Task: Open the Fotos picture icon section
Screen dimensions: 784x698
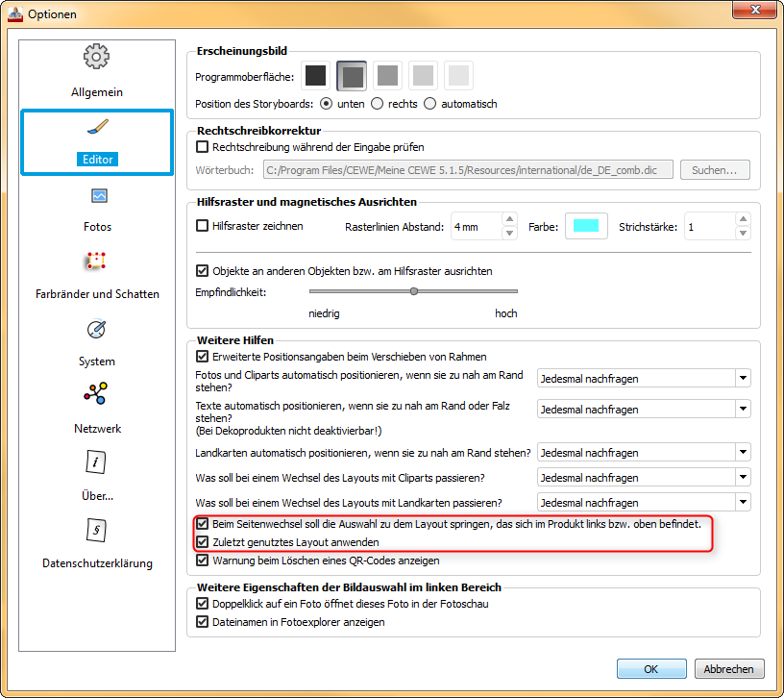Action: pos(99,195)
